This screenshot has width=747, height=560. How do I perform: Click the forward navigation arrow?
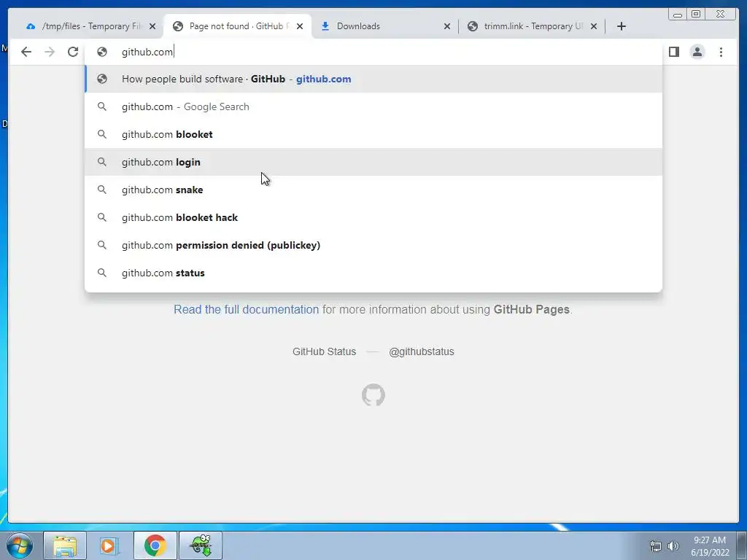(x=50, y=52)
